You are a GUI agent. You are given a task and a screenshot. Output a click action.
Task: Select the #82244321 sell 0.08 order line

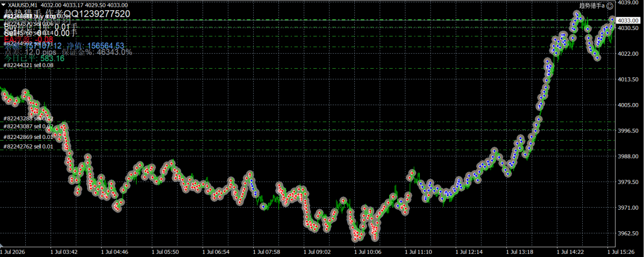tap(28, 65)
